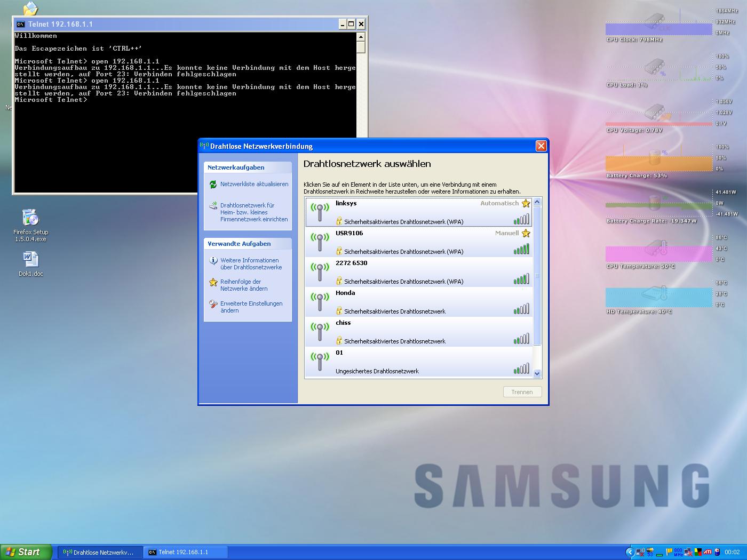Click the two-computers network tray icon with red X
This screenshot has height=560, width=747.
point(688,552)
